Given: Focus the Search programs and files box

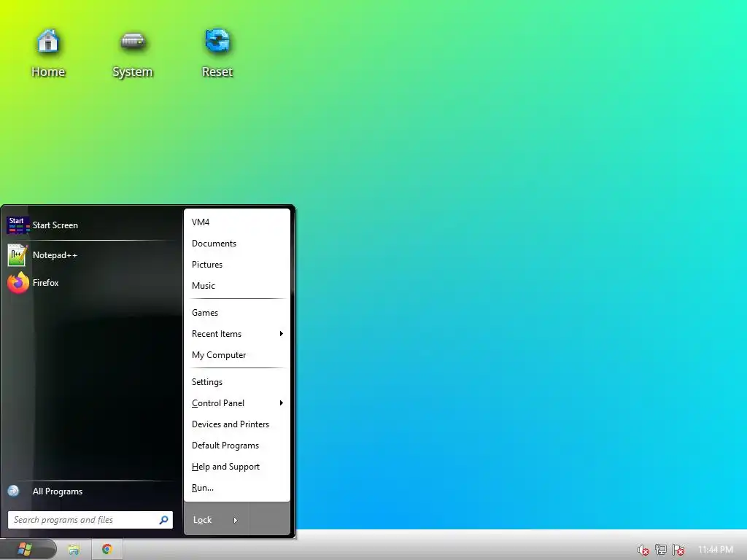Looking at the screenshot, I should click(x=90, y=520).
